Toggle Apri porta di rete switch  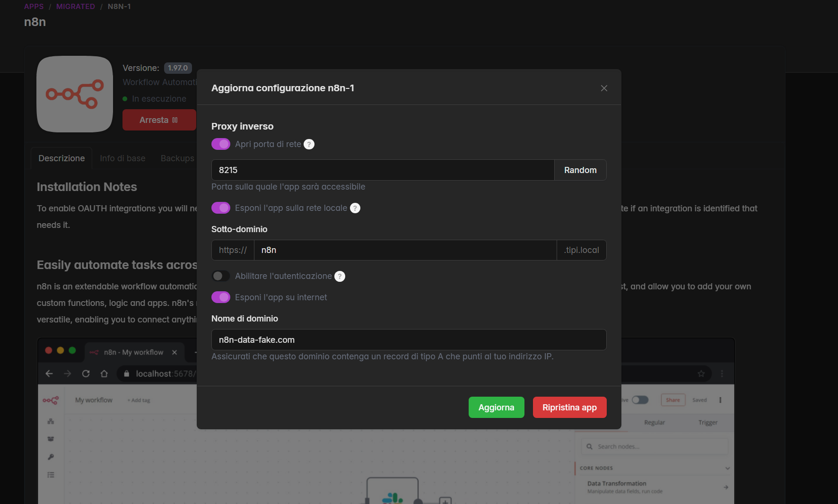point(221,144)
